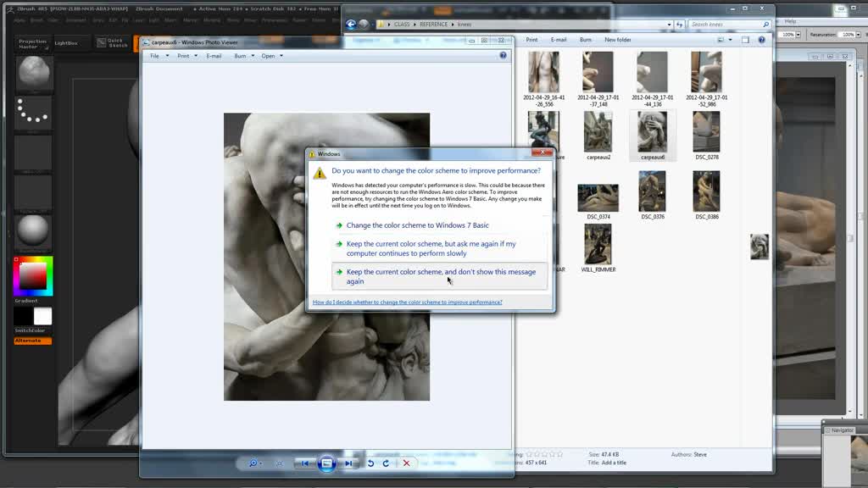Pick a color in ZBrush color picker square

click(x=33, y=275)
